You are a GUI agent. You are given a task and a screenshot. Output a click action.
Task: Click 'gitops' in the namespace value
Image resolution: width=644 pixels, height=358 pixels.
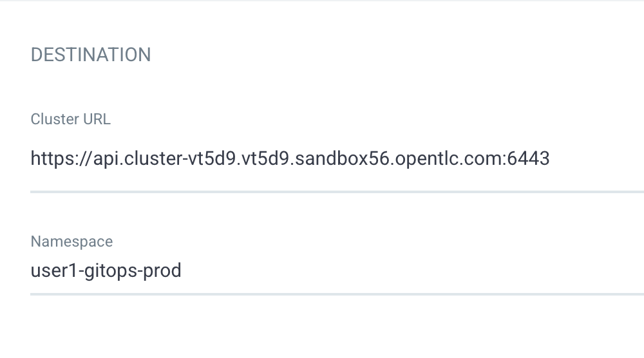[111, 271]
